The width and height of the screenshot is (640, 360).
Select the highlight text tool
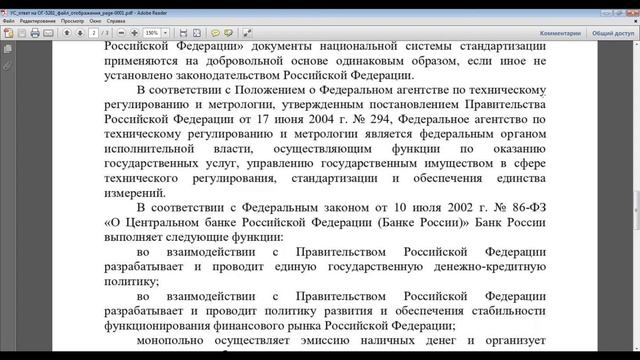pyautogui.click(x=228, y=33)
